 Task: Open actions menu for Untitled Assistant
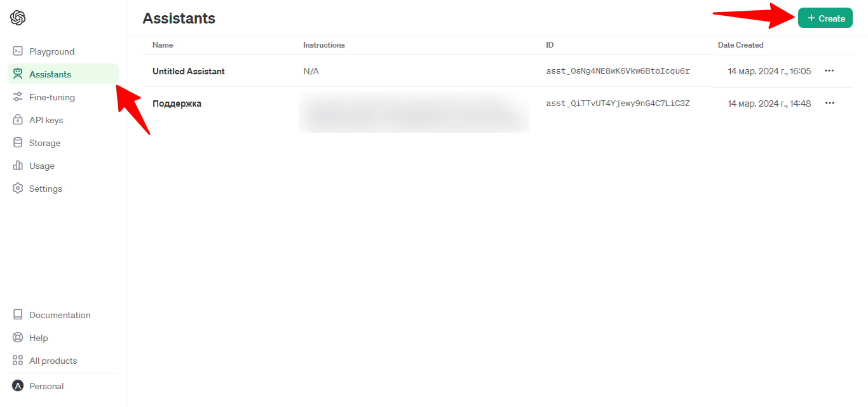(x=829, y=70)
